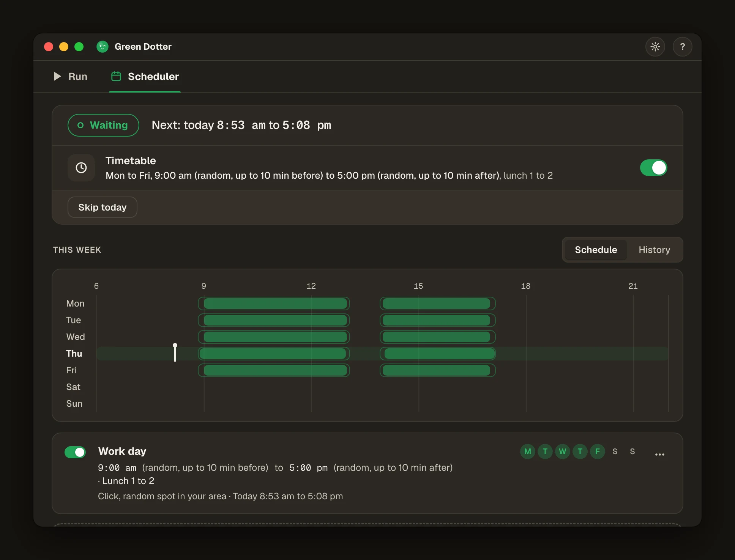Open the Work day three-dots menu
Viewport: 735px width, 560px height.
pos(659,454)
